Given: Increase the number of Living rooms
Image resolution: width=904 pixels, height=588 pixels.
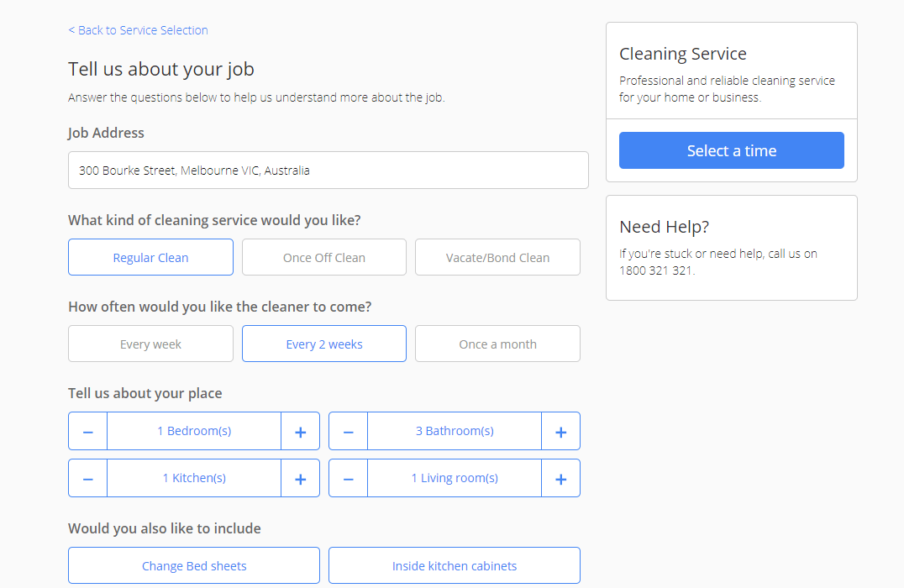Looking at the screenshot, I should pos(560,478).
